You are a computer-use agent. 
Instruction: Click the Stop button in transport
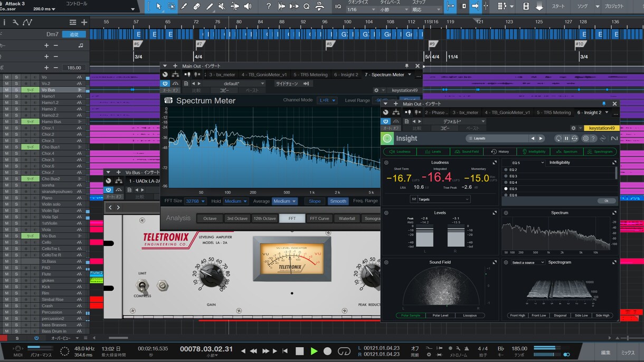coord(299,351)
